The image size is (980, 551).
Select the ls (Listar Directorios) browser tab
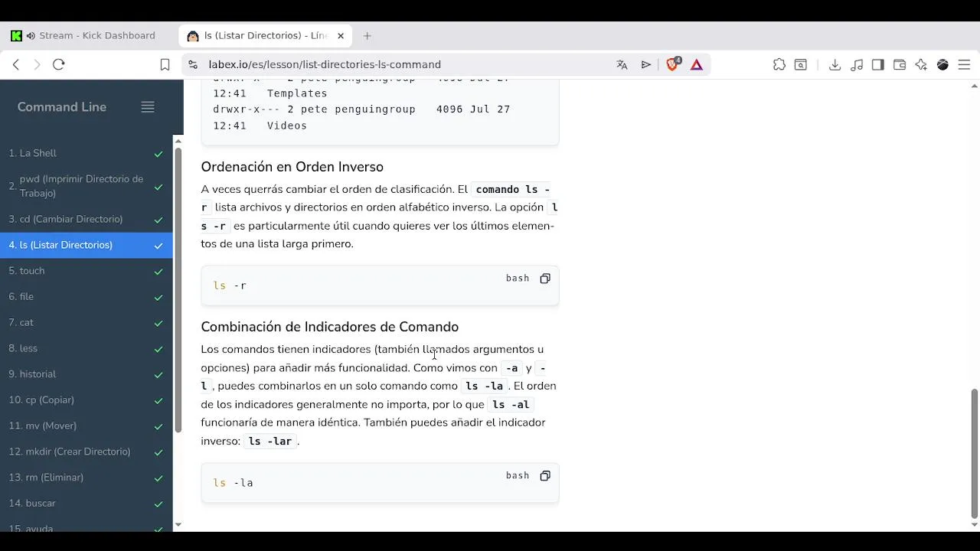point(266,36)
